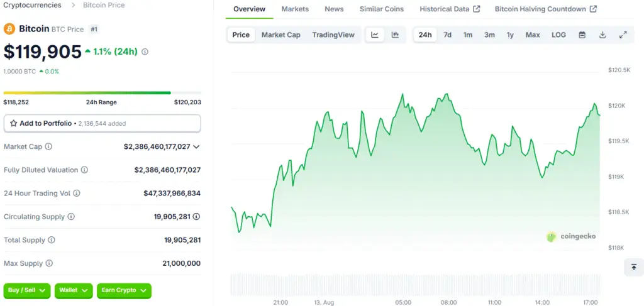Image resolution: width=644 pixels, height=306 pixels.
Task: Go to Cryptocurrencies breadcrumb
Action: [x=33, y=5]
